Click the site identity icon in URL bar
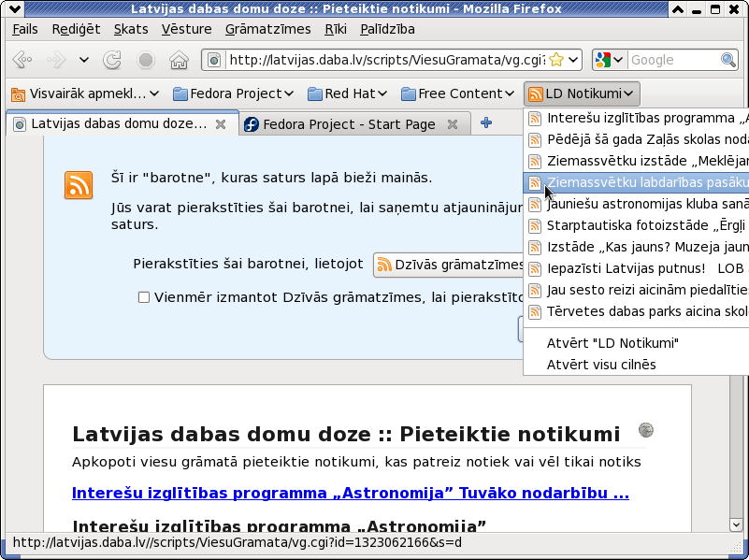The height and width of the screenshot is (560, 749). 214,60
